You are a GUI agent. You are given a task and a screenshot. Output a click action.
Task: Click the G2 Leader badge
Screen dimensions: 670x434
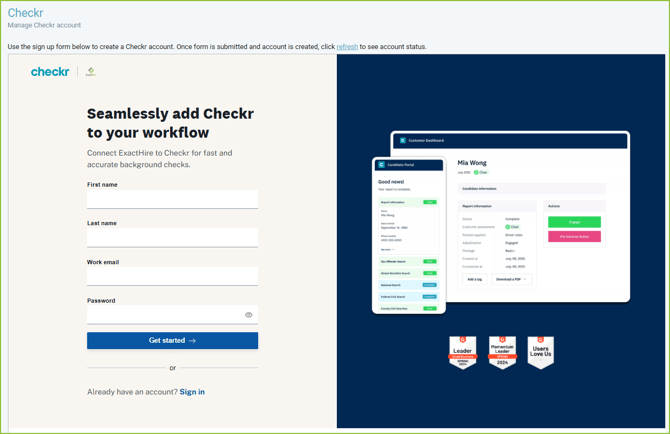[x=463, y=352]
